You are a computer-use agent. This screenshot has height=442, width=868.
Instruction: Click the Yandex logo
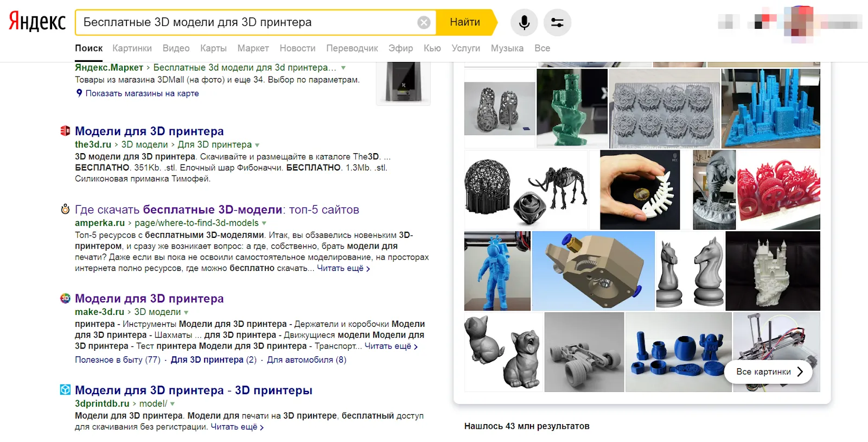tap(37, 22)
